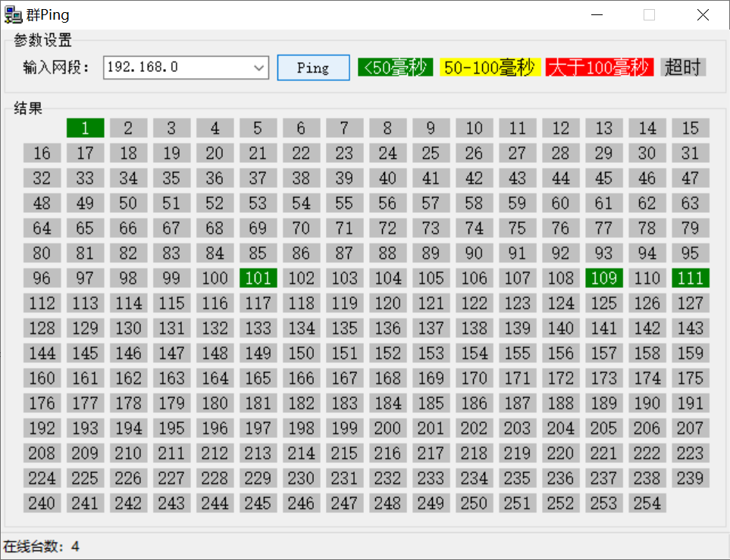Click host cell 48
The width and height of the screenshot is (730, 560).
pos(42,203)
